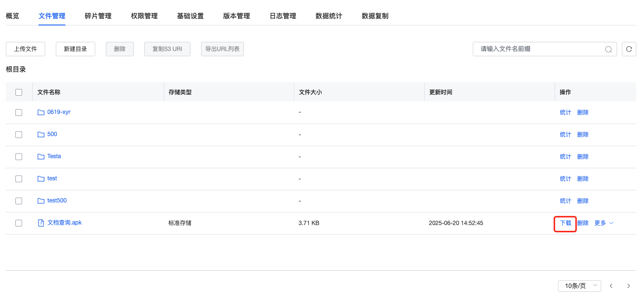644x301 pixels.
Task: Check the select-all checkbox in table header
Action: click(x=18, y=91)
